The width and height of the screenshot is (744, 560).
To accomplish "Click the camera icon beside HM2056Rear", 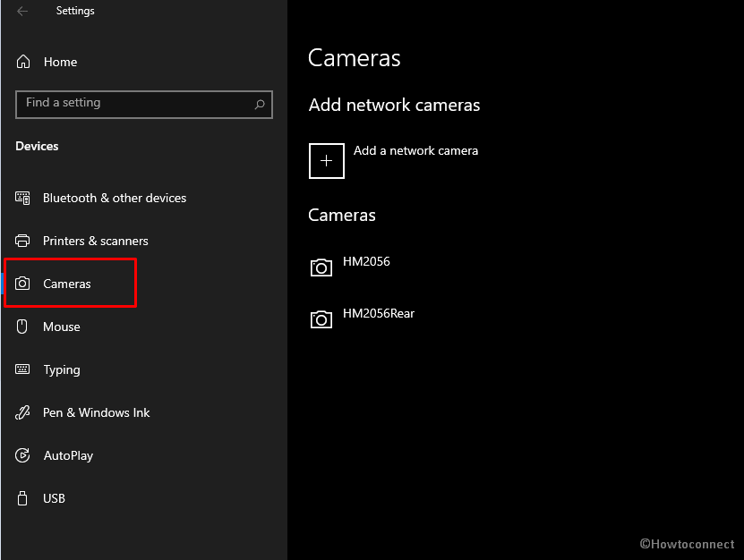I will [321, 318].
